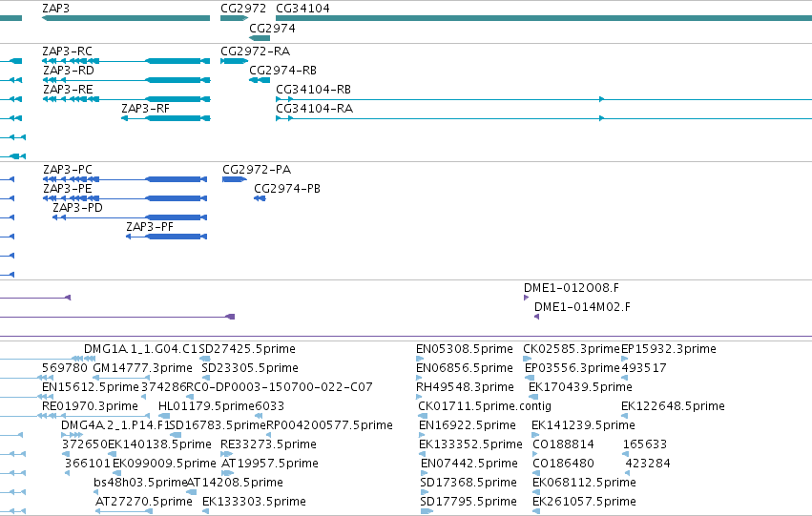Viewport: 812px width, 516px height.
Task: Select EST label HL01179.5prime
Action: click(x=207, y=406)
